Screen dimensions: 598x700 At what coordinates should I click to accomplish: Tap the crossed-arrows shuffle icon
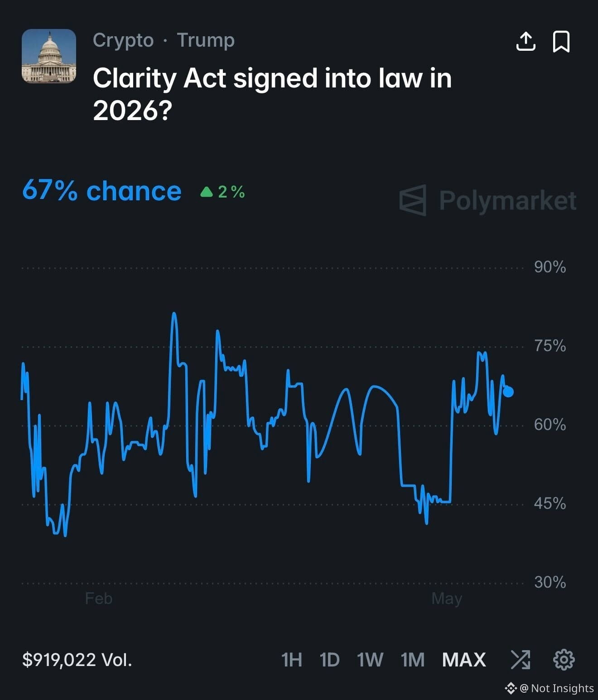coord(521,659)
